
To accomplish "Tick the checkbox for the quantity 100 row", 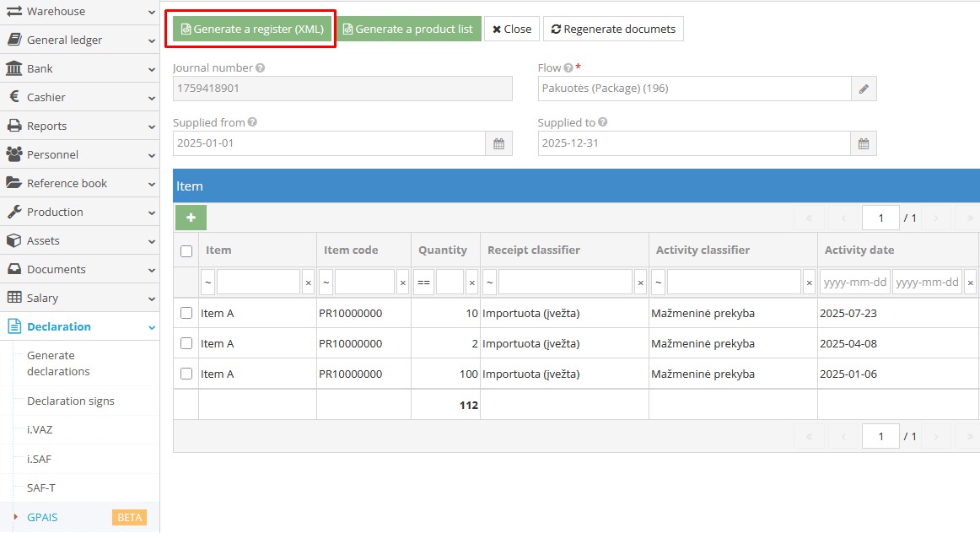I will [x=186, y=374].
